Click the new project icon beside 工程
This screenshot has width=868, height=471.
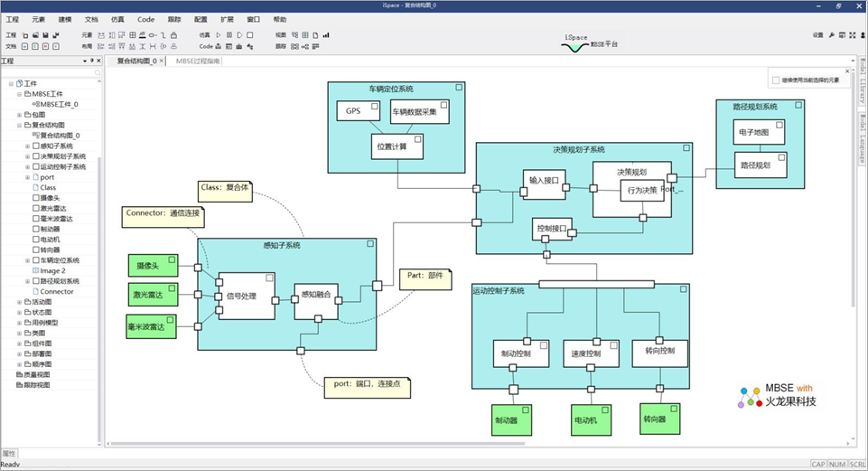point(24,35)
